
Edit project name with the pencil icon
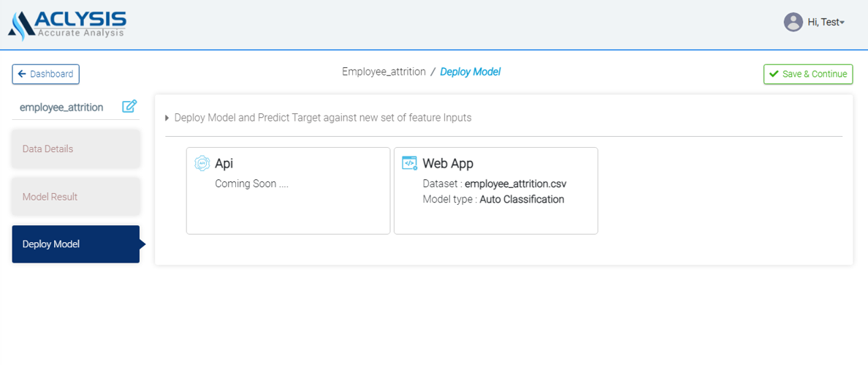point(129,107)
